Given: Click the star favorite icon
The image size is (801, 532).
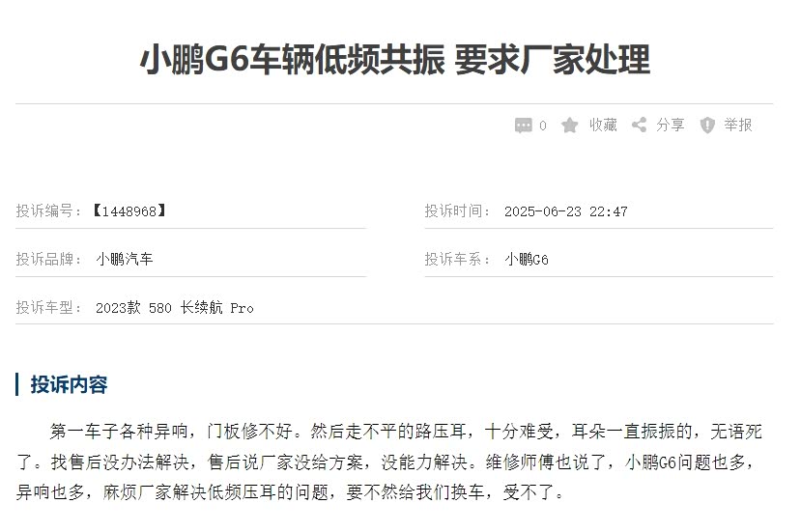Looking at the screenshot, I should (569, 126).
